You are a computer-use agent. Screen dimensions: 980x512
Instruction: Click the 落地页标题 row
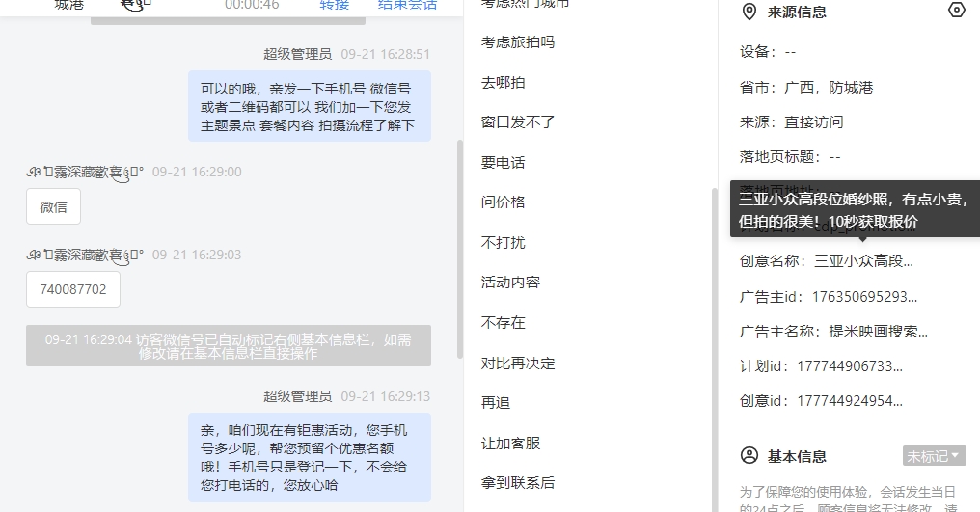point(790,157)
